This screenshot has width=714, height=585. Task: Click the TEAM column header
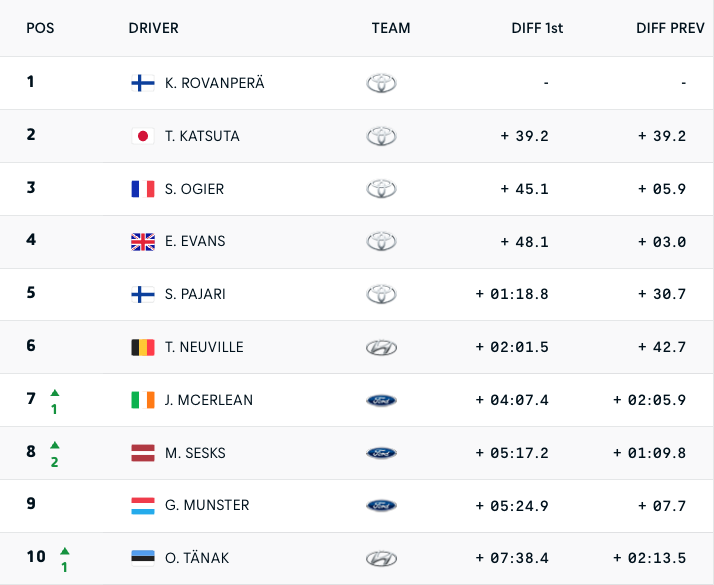point(391,28)
